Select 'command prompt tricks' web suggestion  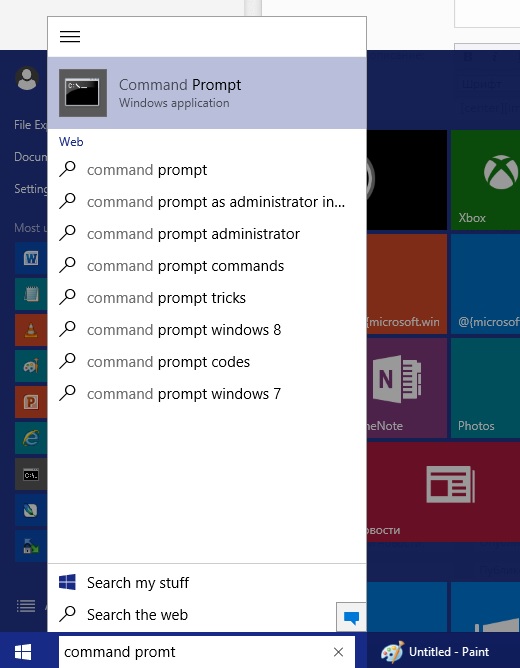click(x=207, y=298)
